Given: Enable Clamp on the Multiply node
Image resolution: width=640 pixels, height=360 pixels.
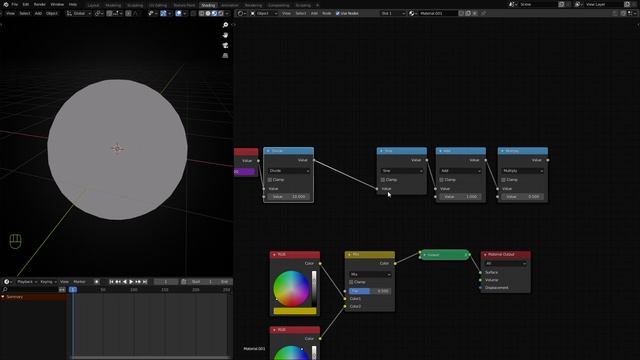Looking at the screenshot, I should [504, 180].
